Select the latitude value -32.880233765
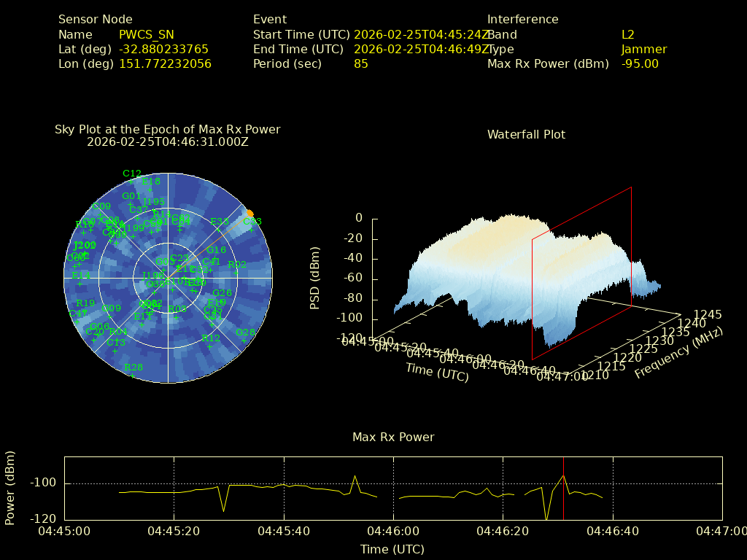The image size is (747, 560). [x=163, y=49]
